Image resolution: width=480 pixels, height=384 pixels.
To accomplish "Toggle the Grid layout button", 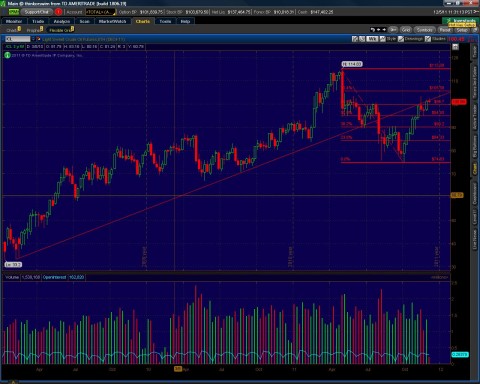I will tap(405, 30).
